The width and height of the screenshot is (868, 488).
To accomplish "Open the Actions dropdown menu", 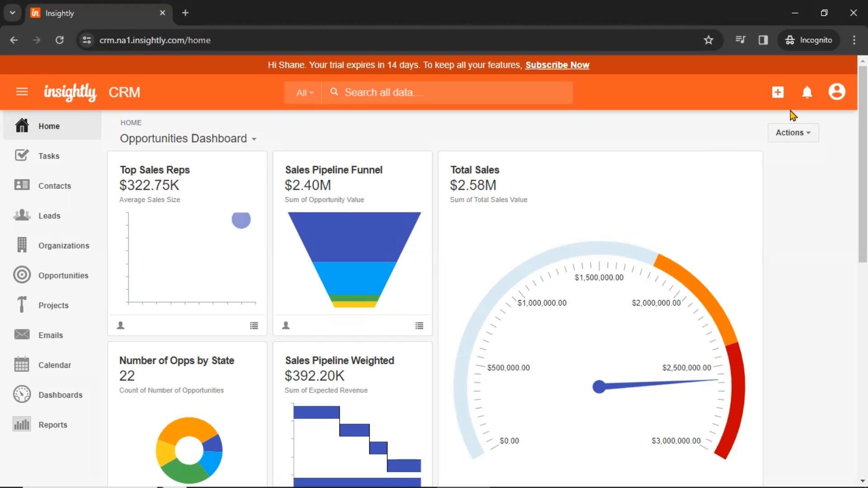I will coord(793,132).
